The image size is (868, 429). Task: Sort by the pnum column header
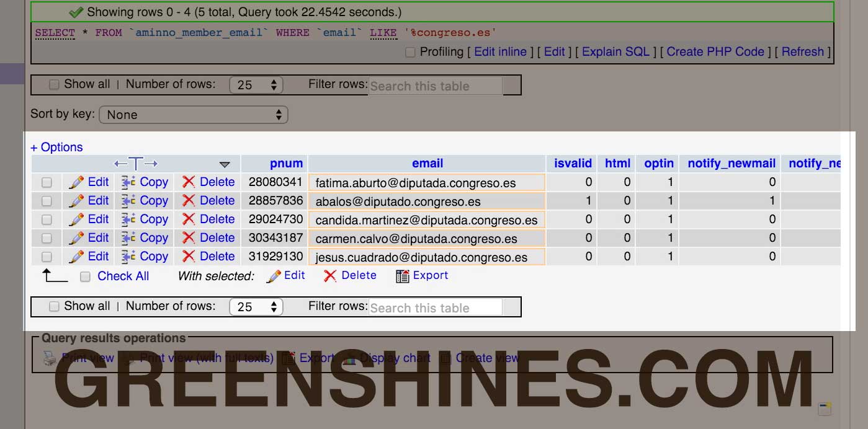pos(286,164)
